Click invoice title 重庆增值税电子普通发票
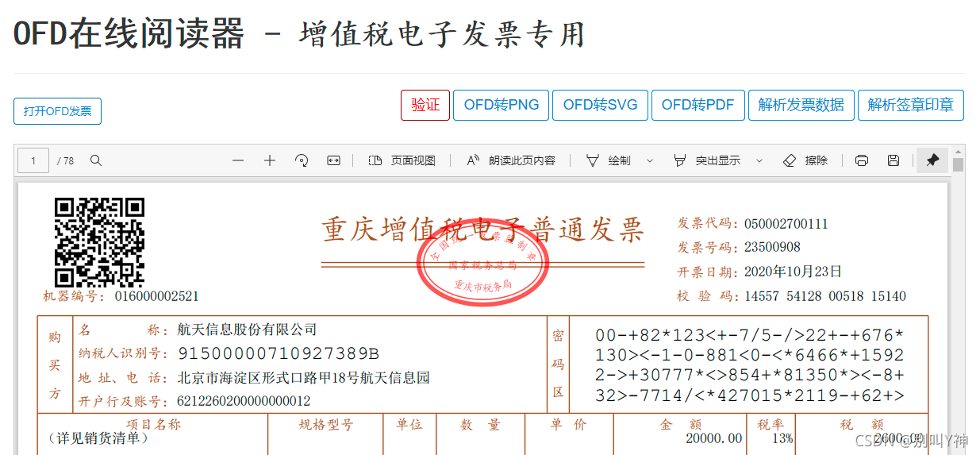This screenshot has width=980, height=455. pyautogui.click(x=482, y=229)
